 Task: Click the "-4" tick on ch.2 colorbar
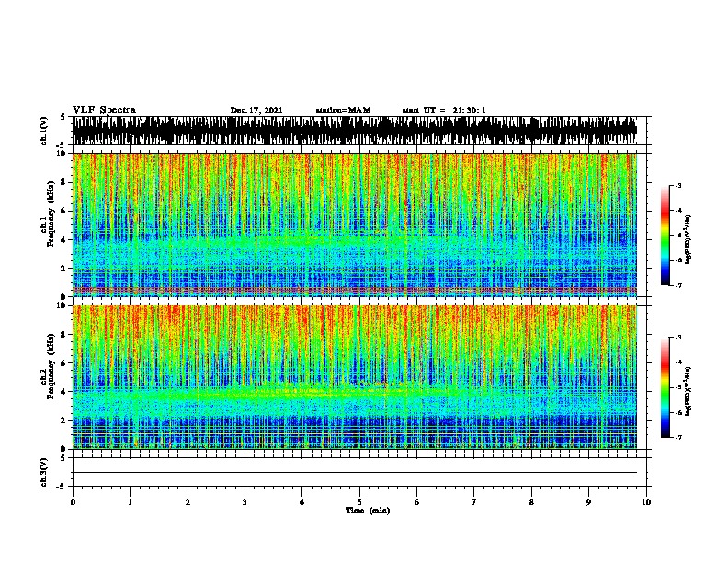[x=678, y=362]
